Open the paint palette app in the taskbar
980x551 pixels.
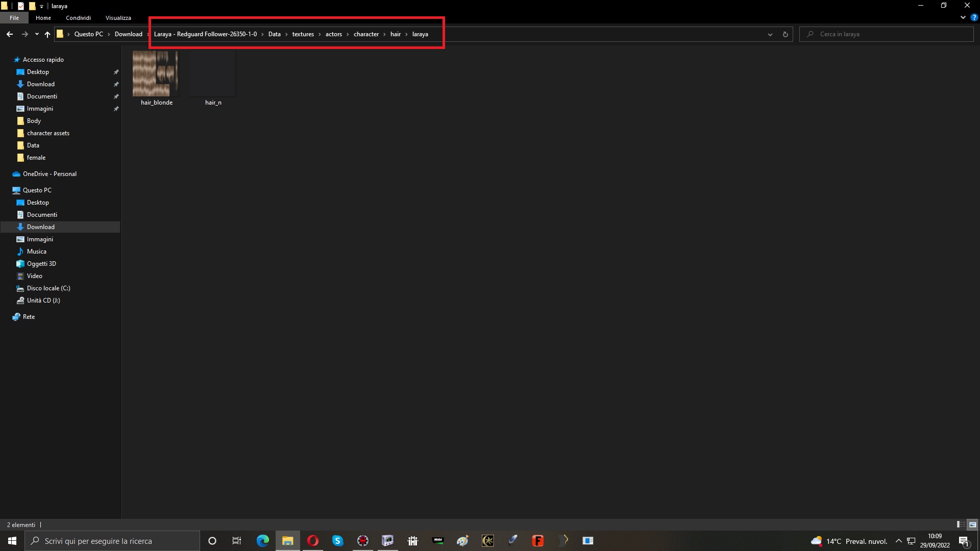(x=463, y=541)
